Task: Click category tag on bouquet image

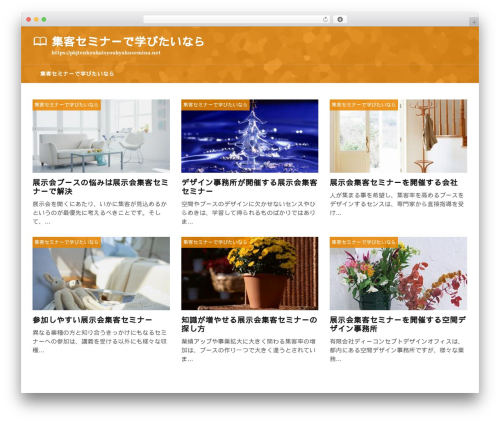Action: (x=364, y=242)
